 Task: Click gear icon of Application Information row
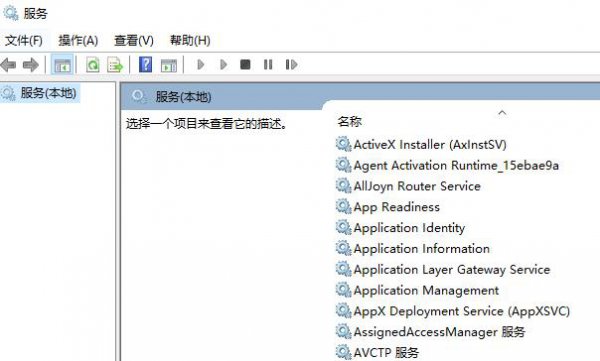point(343,248)
